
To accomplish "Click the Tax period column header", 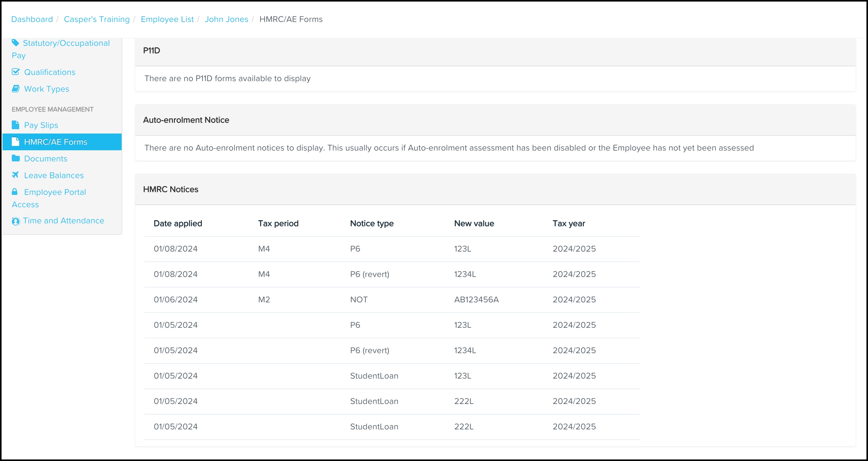I will [x=278, y=223].
